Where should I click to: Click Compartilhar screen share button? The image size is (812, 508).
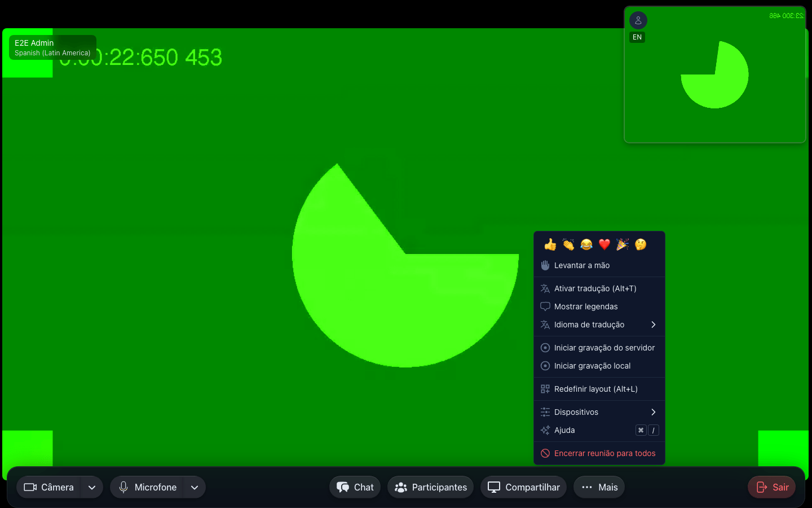coord(524,487)
